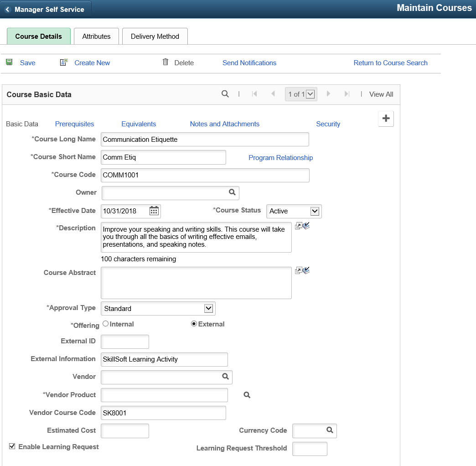Image resolution: width=476 pixels, height=466 pixels.
Task: Click into Vendor Product field
Action: 164,395
